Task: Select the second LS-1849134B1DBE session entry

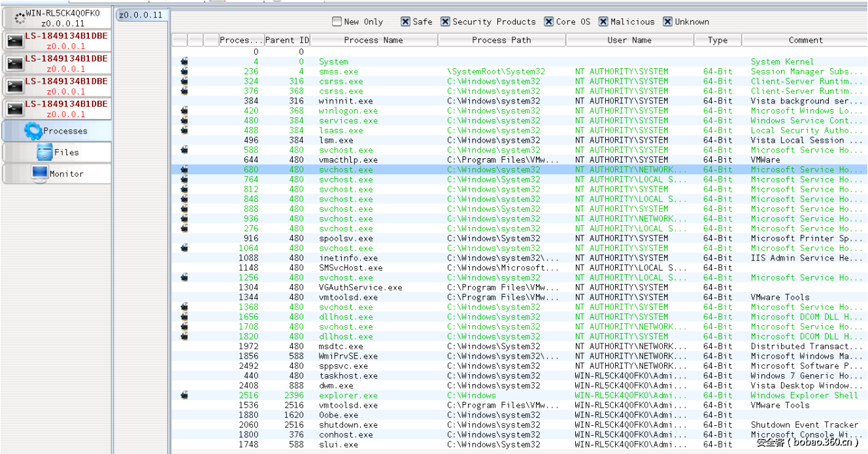Action: coord(65,63)
